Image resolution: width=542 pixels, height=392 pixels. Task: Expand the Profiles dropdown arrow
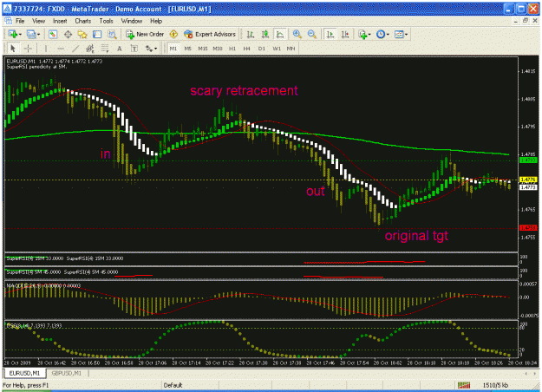pos(38,34)
